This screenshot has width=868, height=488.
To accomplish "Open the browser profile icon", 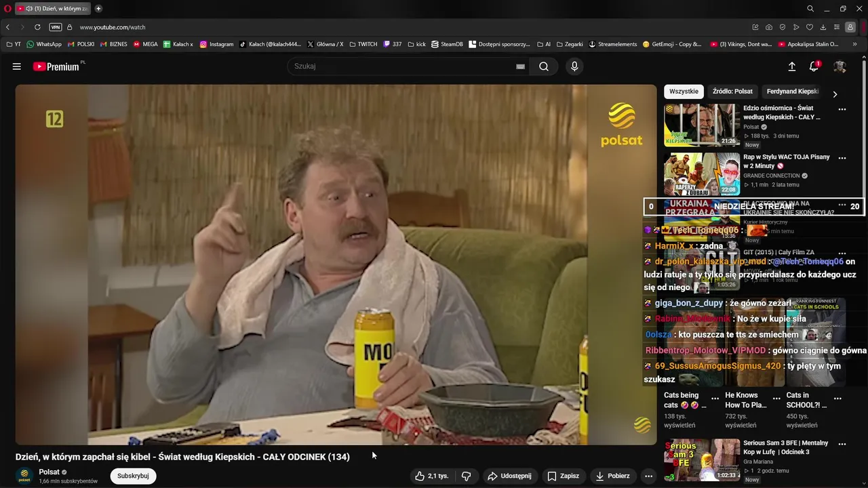I will click(850, 27).
